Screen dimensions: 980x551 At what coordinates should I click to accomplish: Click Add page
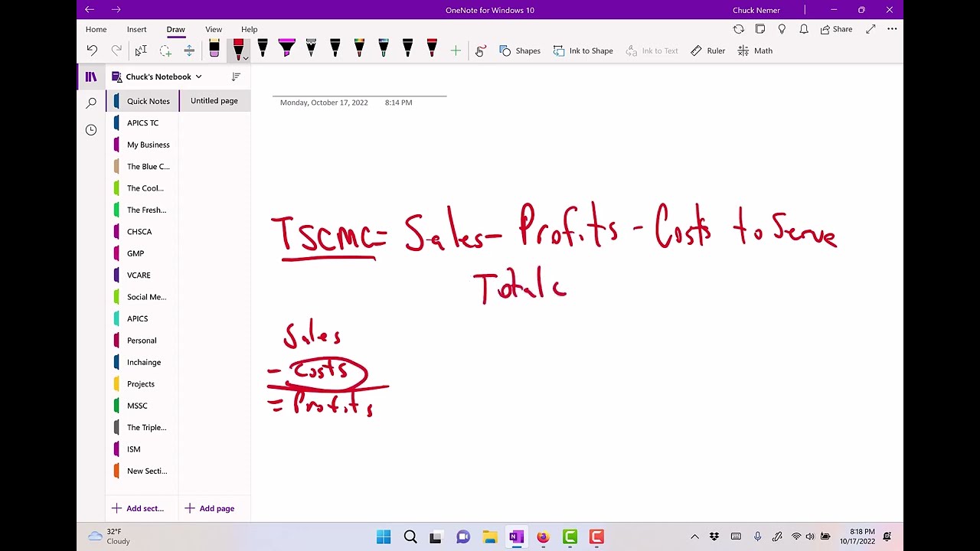[x=210, y=508]
